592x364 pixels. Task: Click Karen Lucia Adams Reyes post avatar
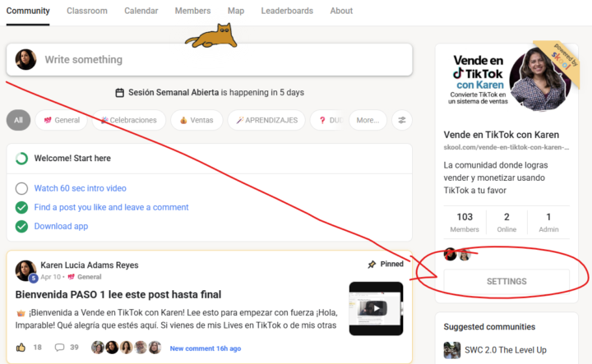[25, 270]
